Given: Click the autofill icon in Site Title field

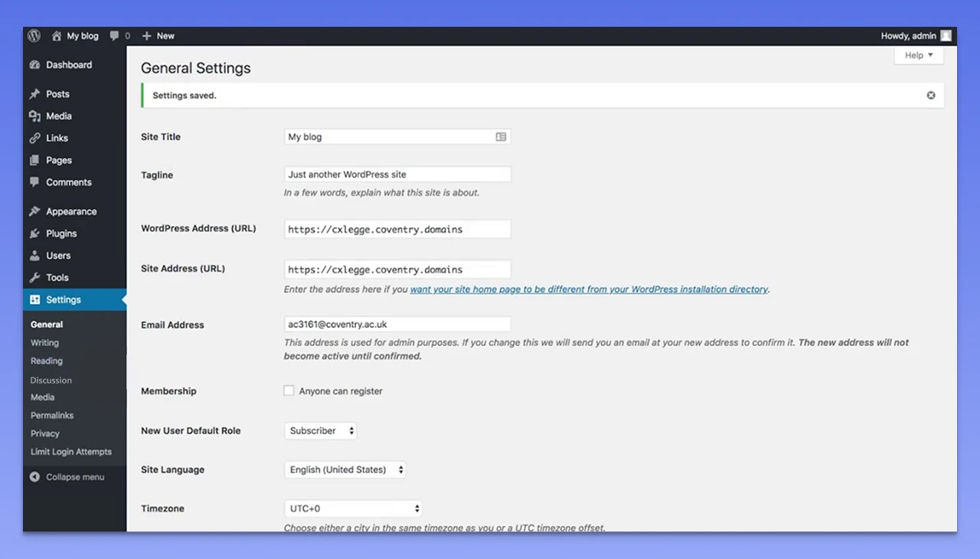Looking at the screenshot, I should (501, 137).
